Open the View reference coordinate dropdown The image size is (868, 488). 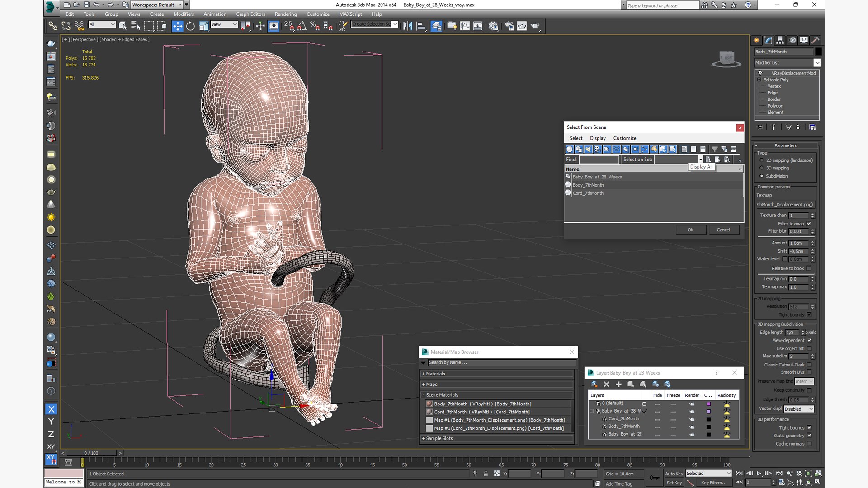[x=224, y=24]
